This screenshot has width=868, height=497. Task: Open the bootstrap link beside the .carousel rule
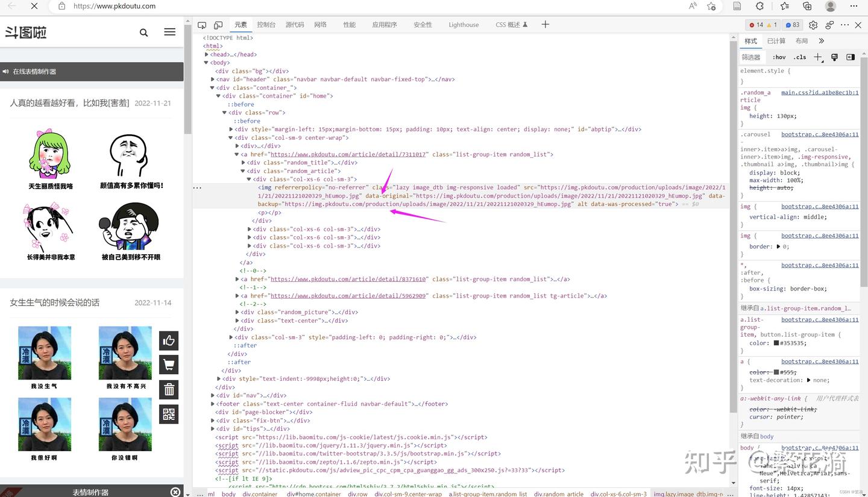(x=820, y=134)
